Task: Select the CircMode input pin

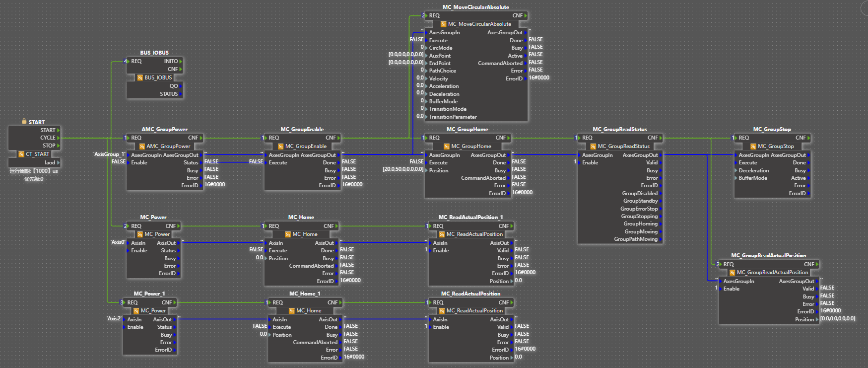Action: pos(439,48)
